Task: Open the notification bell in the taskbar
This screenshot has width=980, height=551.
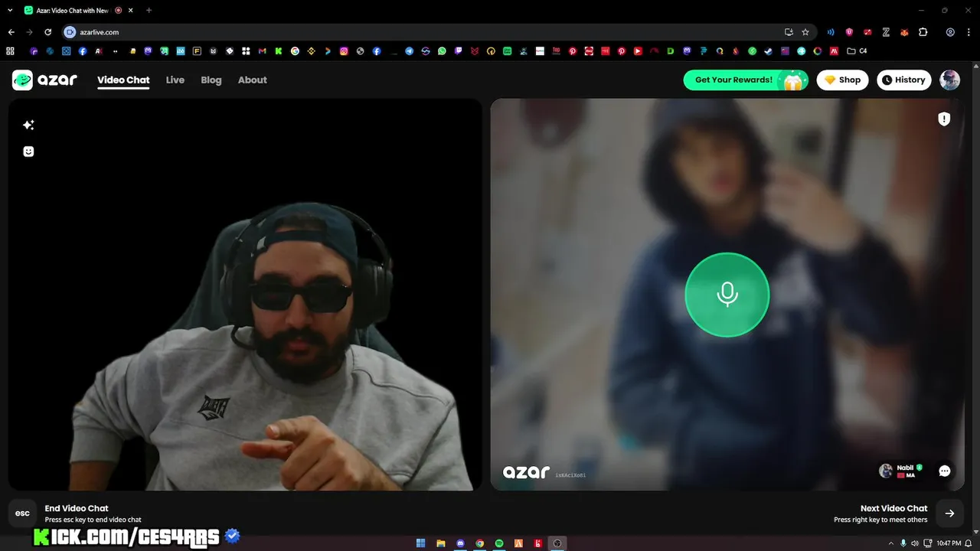Action: pyautogui.click(x=969, y=543)
